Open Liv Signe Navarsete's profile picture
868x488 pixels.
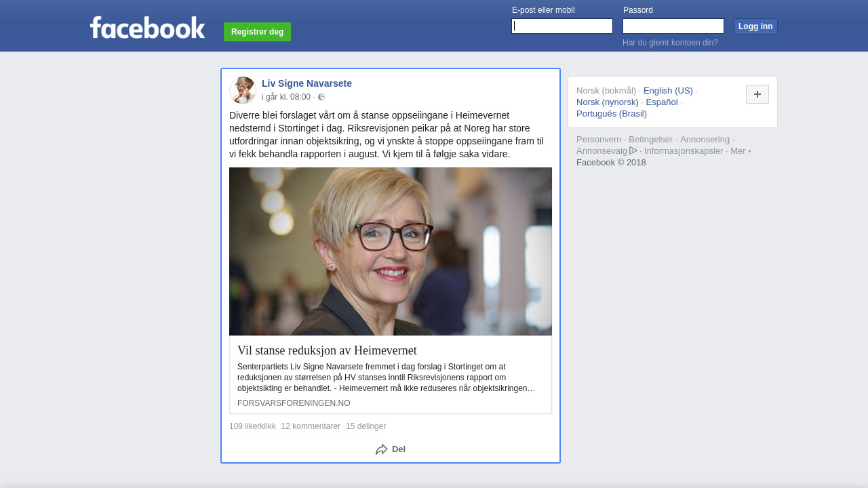point(243,90)
